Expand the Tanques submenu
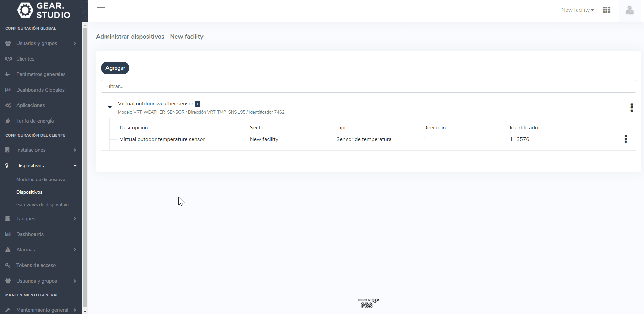The height and width of the screenshot is (314, 644). [41, 219]
